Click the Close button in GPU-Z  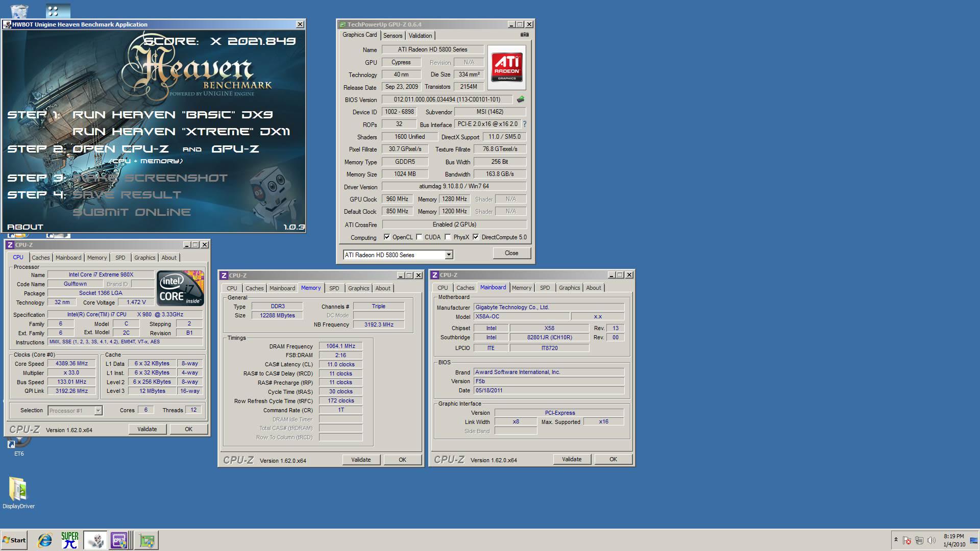pos(511,253)
